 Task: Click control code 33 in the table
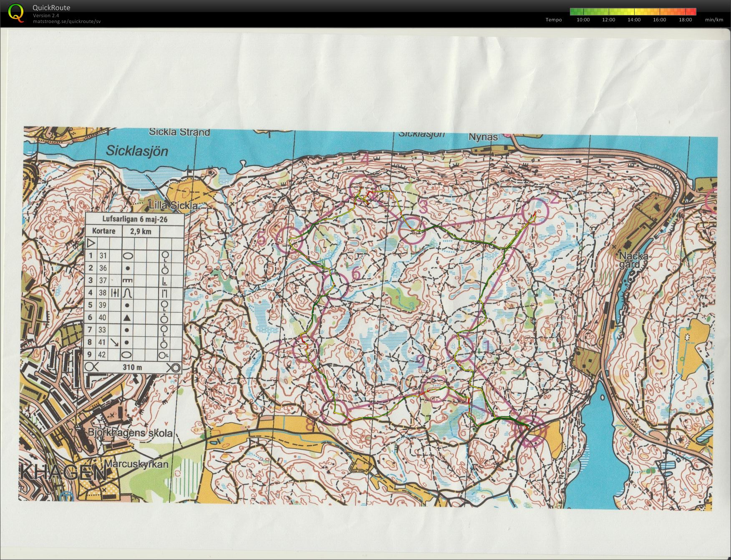coord(103,330)
